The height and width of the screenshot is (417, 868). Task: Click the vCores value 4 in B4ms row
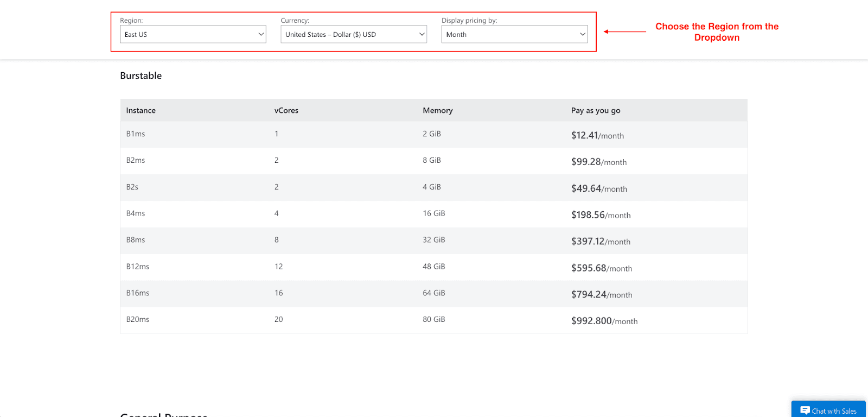tap(277, 213)
